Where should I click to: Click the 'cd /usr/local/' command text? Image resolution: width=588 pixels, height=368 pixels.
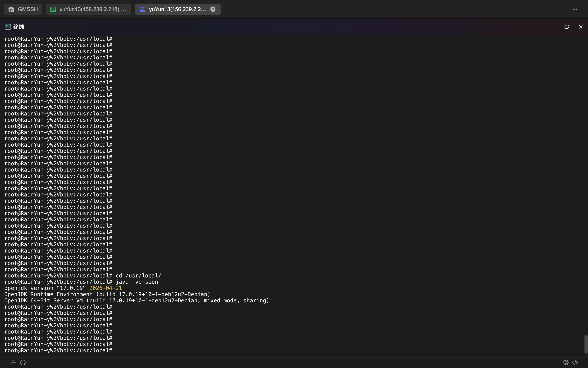[x=138, y=276]
